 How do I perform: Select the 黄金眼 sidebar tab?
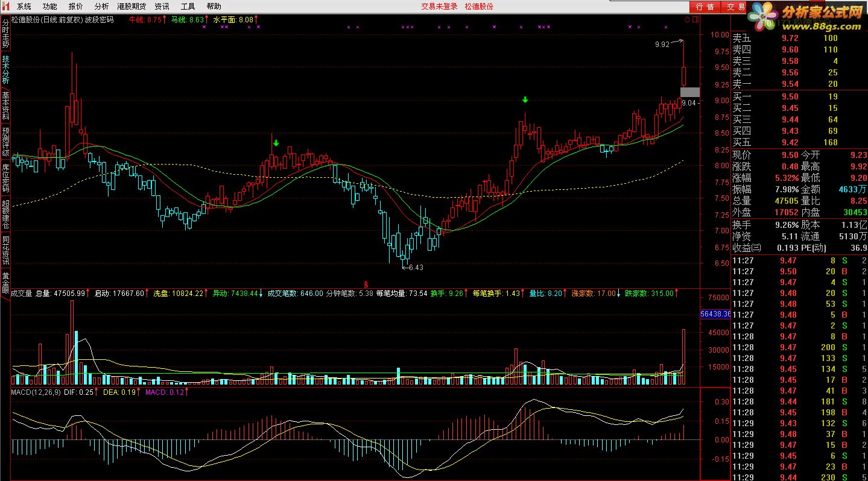point(5,283)
